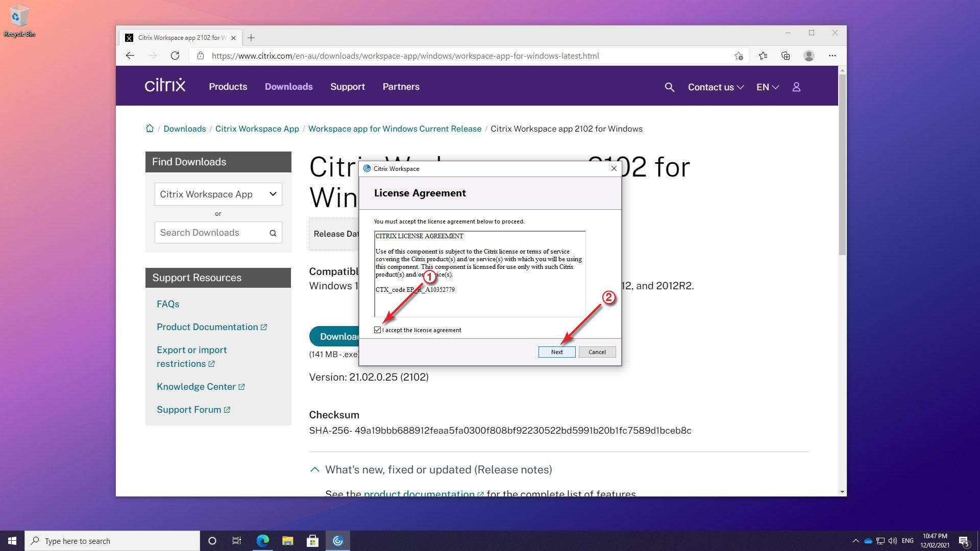
Task: Open browser Favorites star list icon
Action: coord(763,56)
